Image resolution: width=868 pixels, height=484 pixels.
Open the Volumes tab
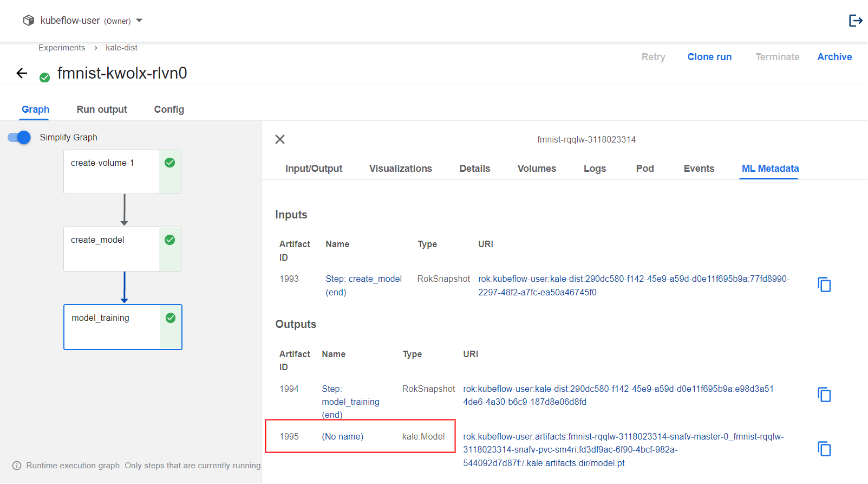pyautogui.click(x=537, y=169)
